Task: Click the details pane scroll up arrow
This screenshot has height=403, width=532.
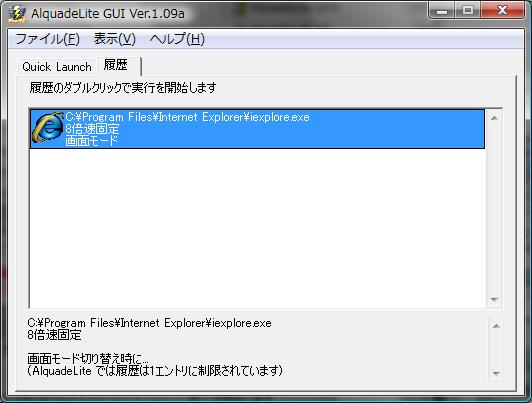Action: [496, 326]
